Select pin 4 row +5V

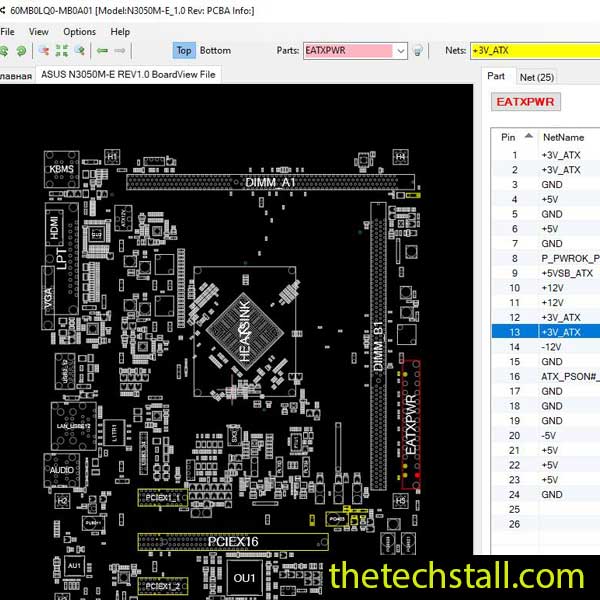click(x=546, y=199)
